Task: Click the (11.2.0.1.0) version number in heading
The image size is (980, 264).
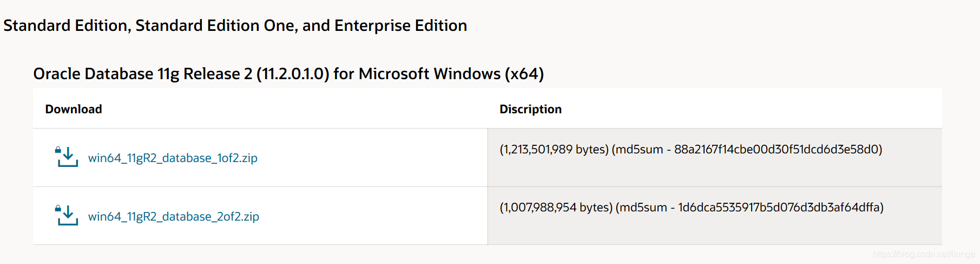Action: coord(293,74)
